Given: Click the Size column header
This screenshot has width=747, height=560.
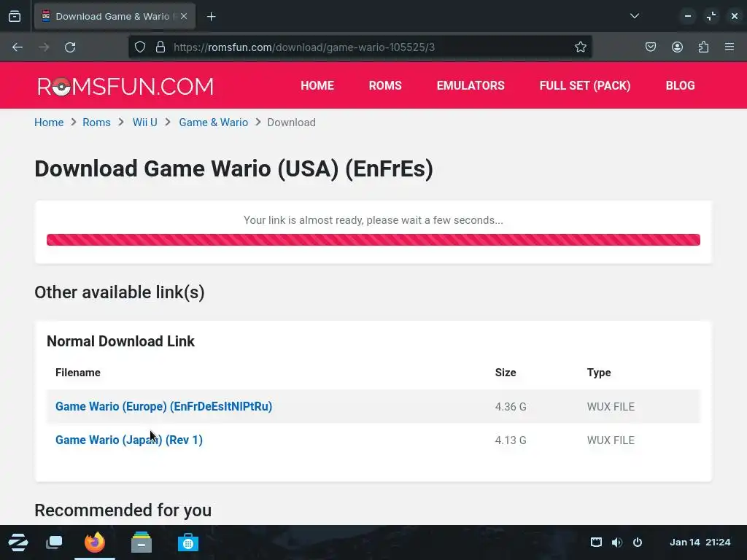Looking at the screenshot, I should [506, 373].
